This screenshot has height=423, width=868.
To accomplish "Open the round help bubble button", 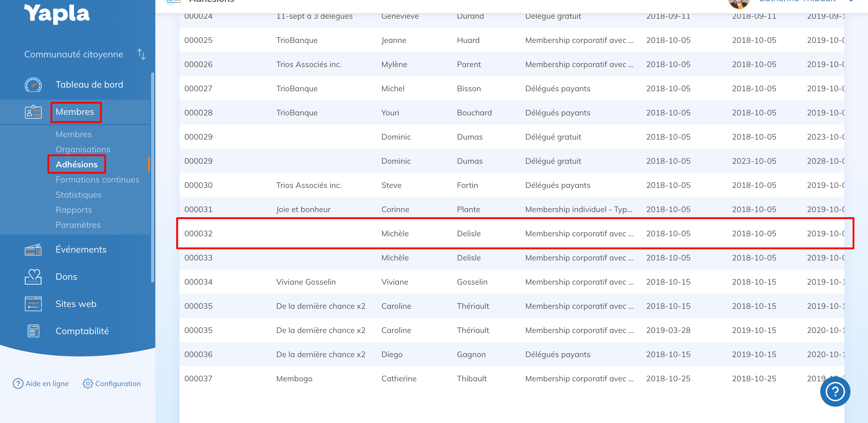I will click(x=835, y=391).
